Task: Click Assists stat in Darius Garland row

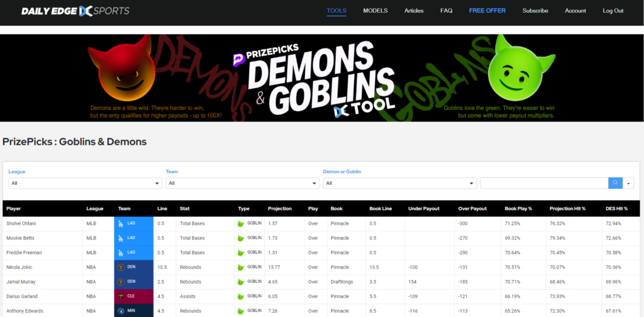Action: click(x=187, y=296)
